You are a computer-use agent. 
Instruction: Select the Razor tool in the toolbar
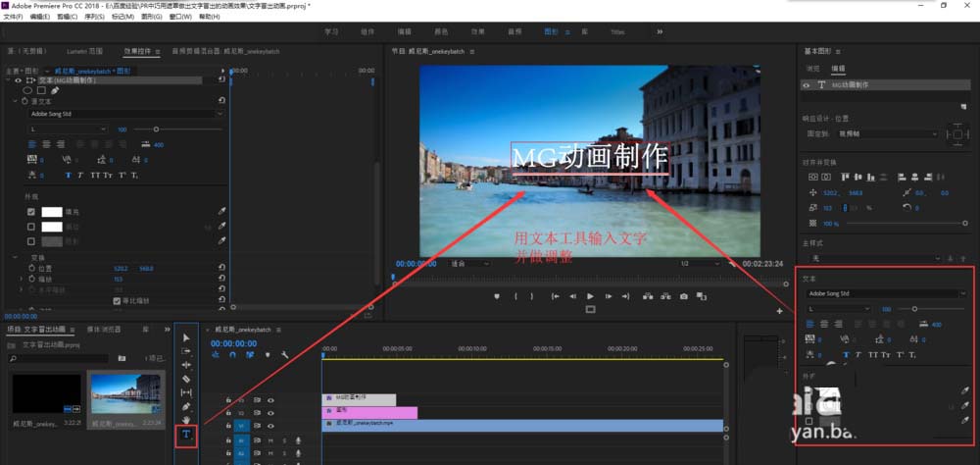coord(186,379)
